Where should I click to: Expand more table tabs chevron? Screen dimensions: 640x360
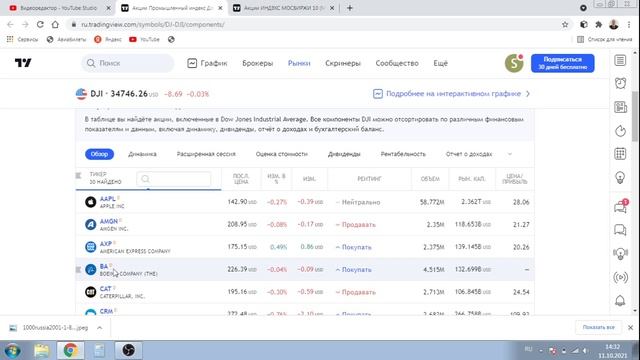pos(509,154)
